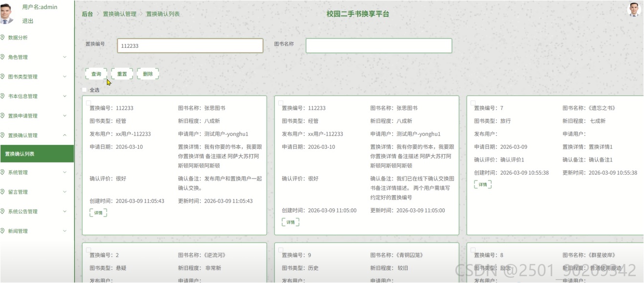Open 详情 for the card created 11:05:00
644x283 pixels.
(x=291, y=222)
